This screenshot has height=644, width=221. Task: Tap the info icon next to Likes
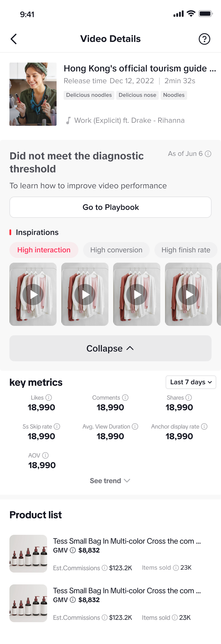pyautogui.click(x=49, y=398)
